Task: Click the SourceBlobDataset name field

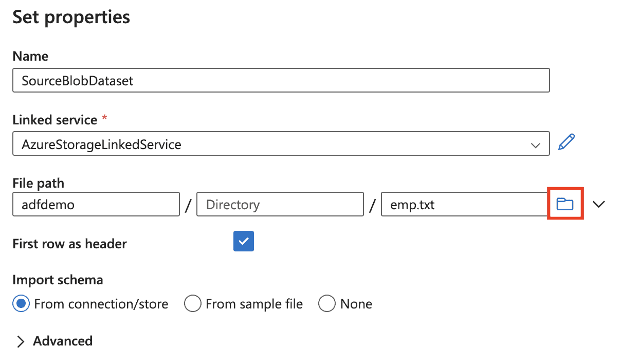Action: coord(281,81)
